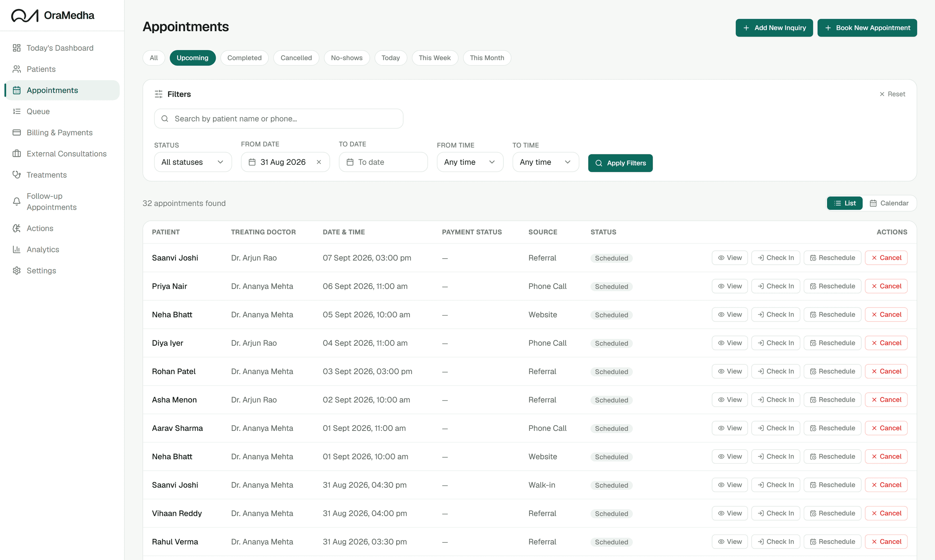
Task: View Priya Nair's appointment
Action: tap(730, 286)
